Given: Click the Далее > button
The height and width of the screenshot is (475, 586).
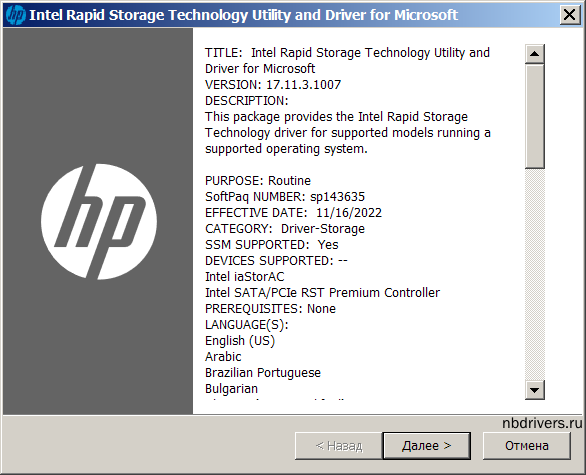Looking at the screenshot, I should tap(426, 445).
